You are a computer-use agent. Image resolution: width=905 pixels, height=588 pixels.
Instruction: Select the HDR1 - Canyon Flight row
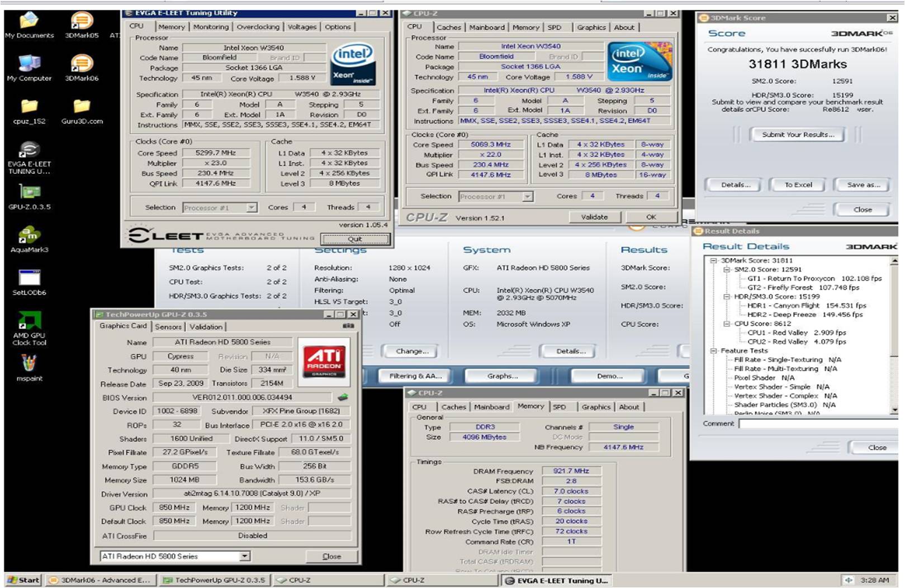coord(807,306)
